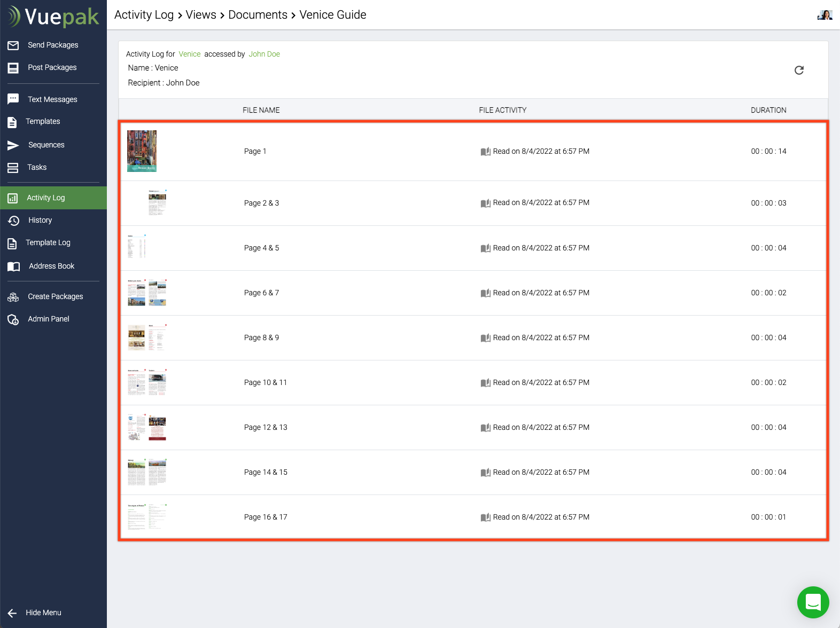Click the Vuepak logo
The height and width of the screenshot is (628, 840).
[53, 17]
